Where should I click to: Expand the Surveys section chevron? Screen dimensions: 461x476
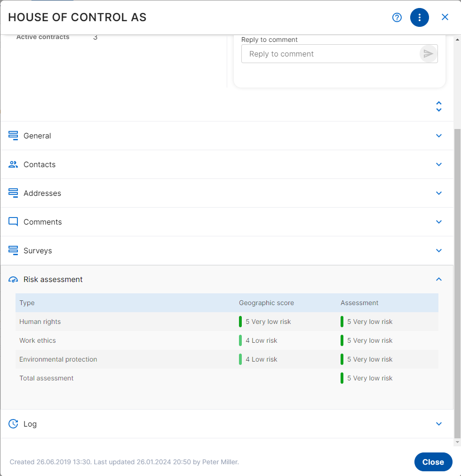pos(439,250)
